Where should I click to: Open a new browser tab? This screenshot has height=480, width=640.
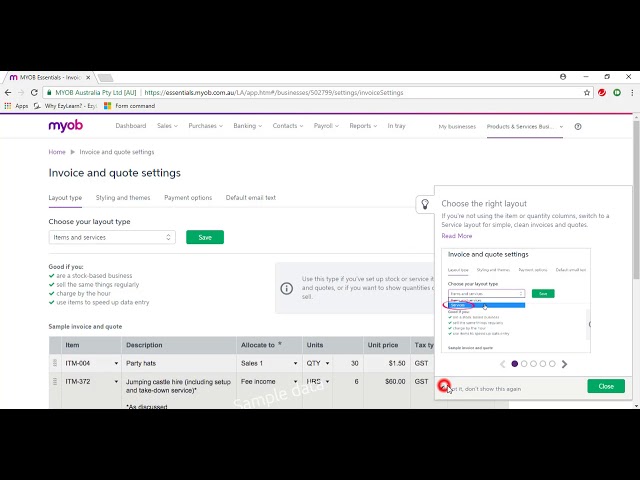[106, 77]
